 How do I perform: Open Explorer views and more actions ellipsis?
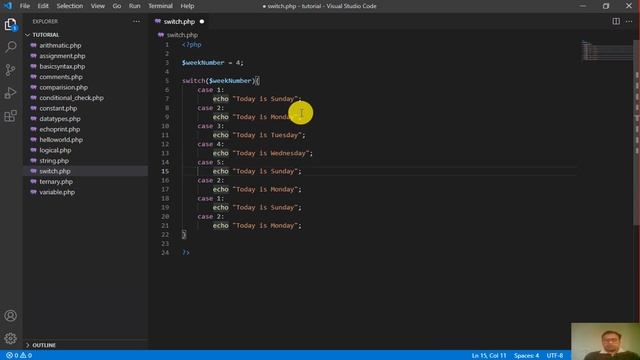tap(136, 21)
